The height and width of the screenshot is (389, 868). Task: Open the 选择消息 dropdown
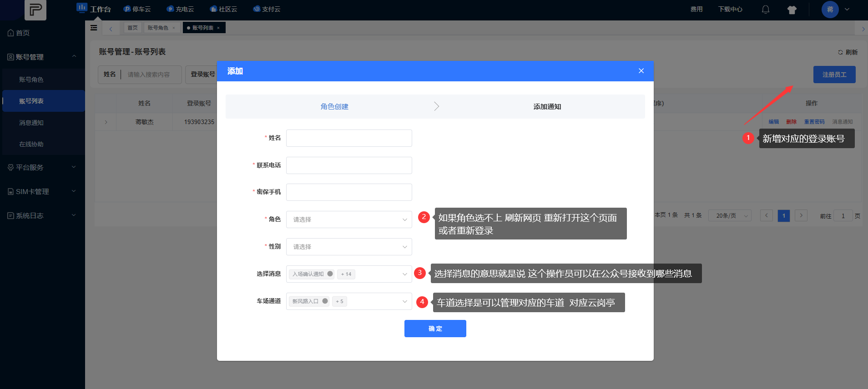click(349, 274)
